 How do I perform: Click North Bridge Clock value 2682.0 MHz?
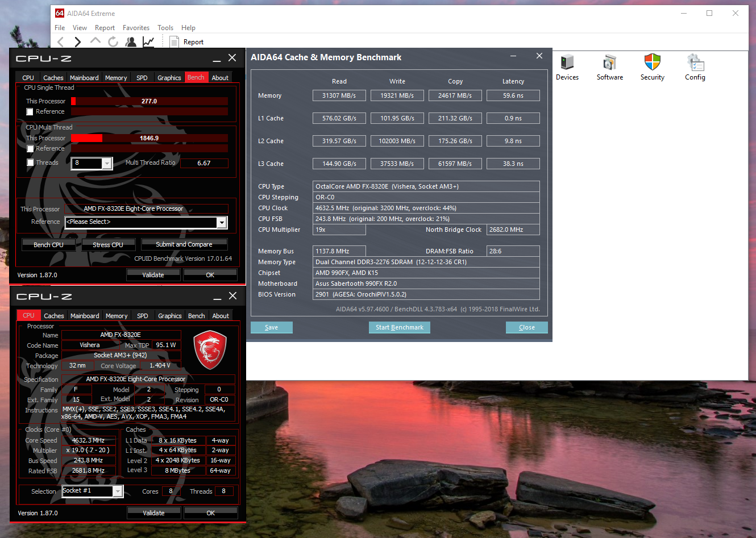[513, 230]
